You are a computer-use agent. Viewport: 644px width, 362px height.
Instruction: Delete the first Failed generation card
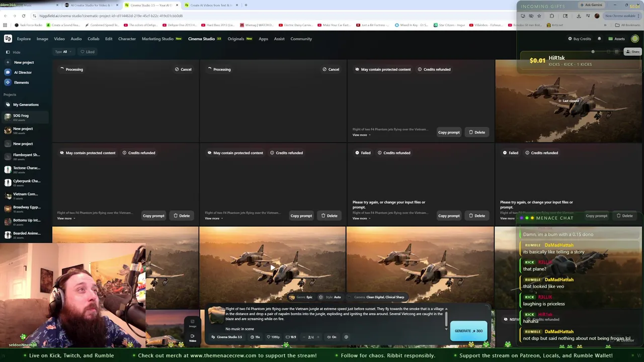(477, 216)
